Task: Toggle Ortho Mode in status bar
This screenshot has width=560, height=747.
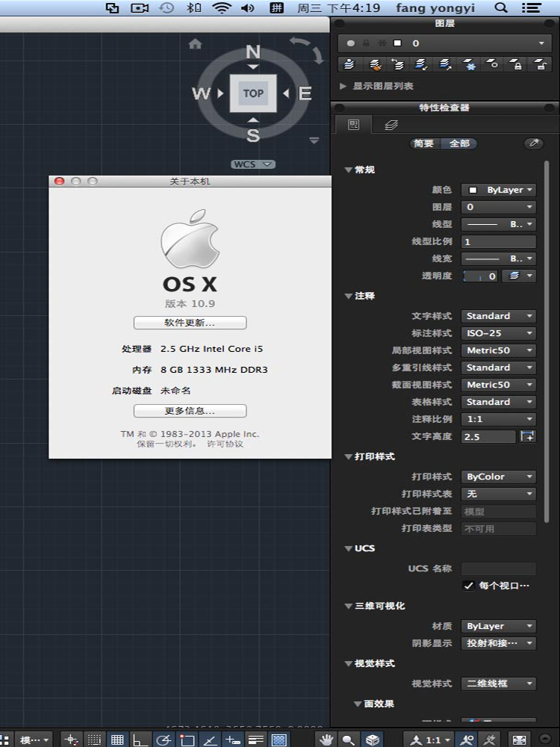Action: pos(140,740)
